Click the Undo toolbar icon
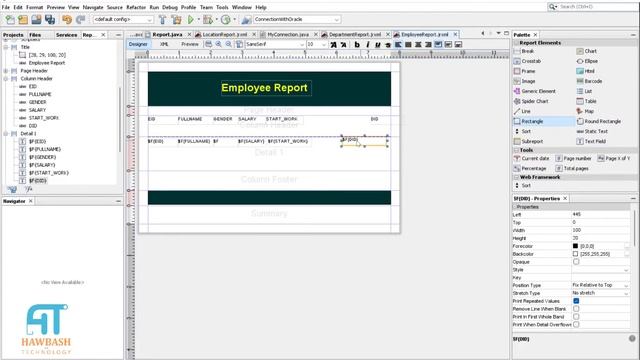 (x=67, y=19)
